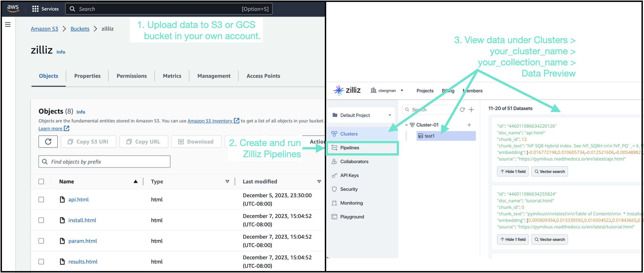The width and height of the screenshot is (644, 273).
Task: Click the Download button
Action: coord(196,142)
